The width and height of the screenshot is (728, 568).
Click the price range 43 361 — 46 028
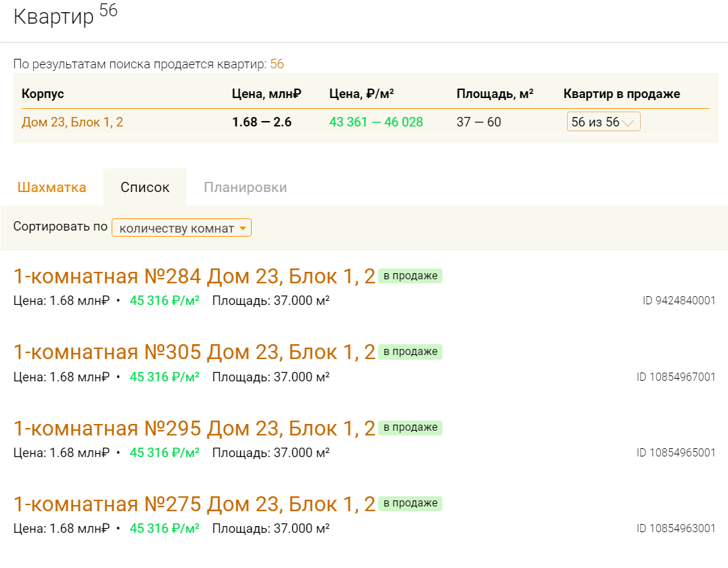[x=376, y=122]
